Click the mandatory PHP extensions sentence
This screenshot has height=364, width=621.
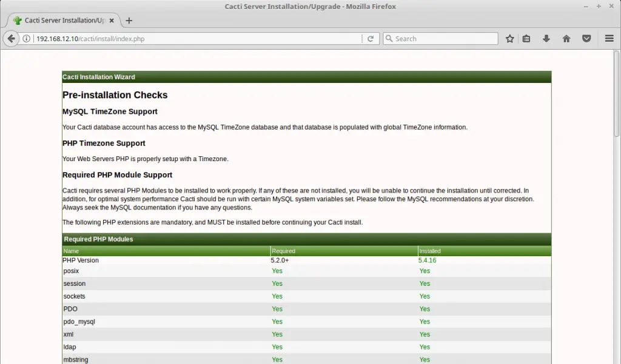coord(212,222)
